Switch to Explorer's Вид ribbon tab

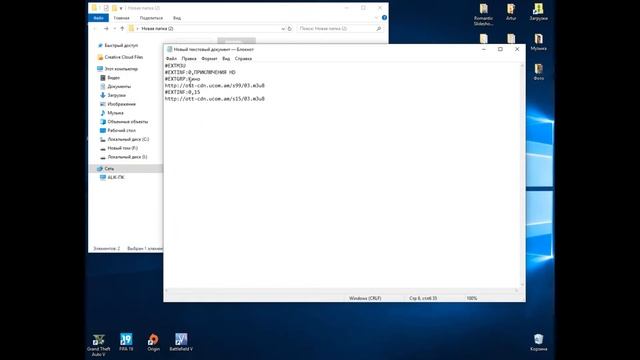point(177,18)
